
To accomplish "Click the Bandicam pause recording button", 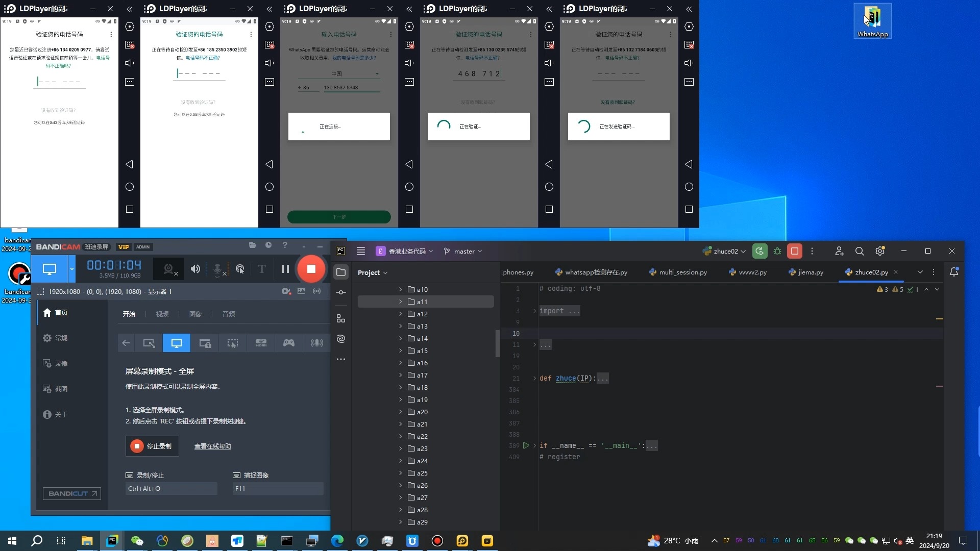I will pyautogui.click(x=285, y=269).
